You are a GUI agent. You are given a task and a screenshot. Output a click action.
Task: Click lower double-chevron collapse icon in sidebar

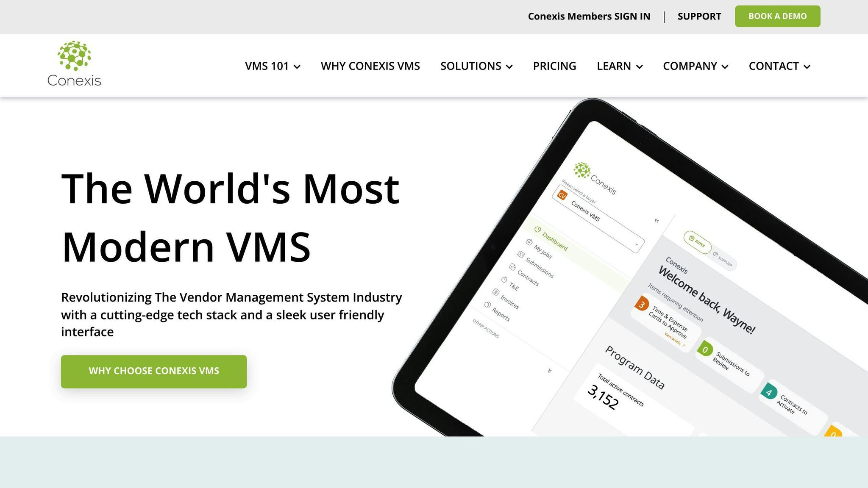(550, 371)
